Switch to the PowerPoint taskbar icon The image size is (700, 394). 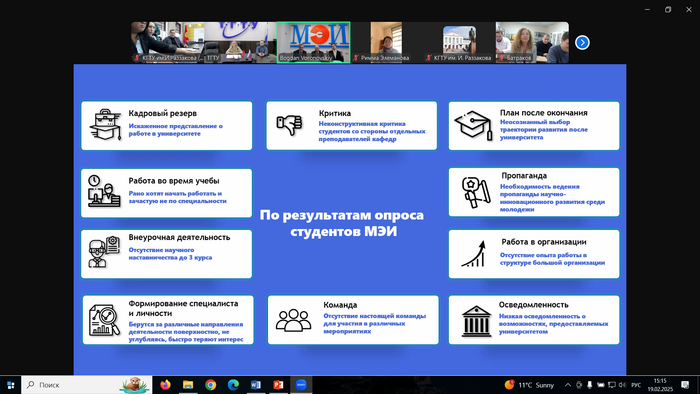[279, 385]
